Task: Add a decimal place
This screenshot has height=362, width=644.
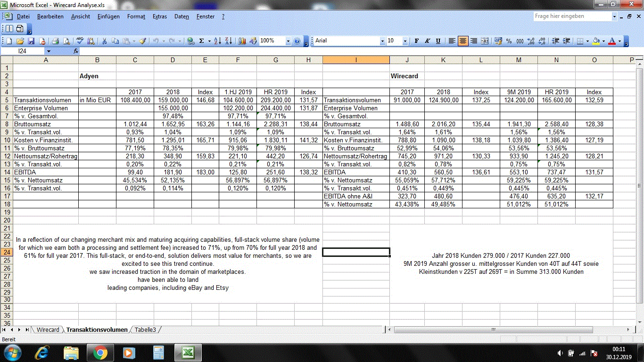Action: point(531,41)
